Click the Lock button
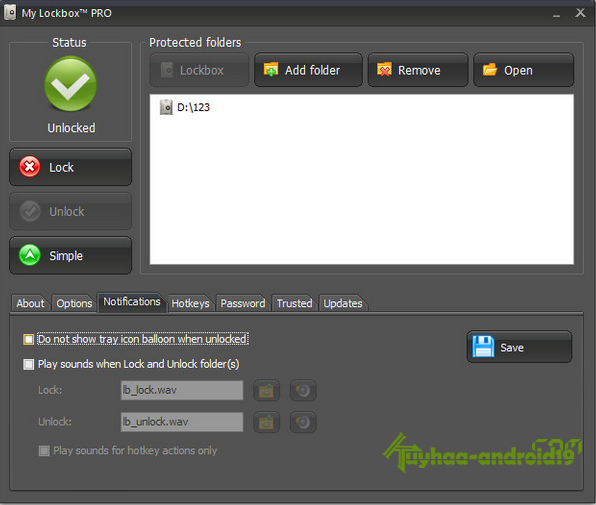Image resolution: width=596 pixels, height=505 pixels. tap(70, 167)
